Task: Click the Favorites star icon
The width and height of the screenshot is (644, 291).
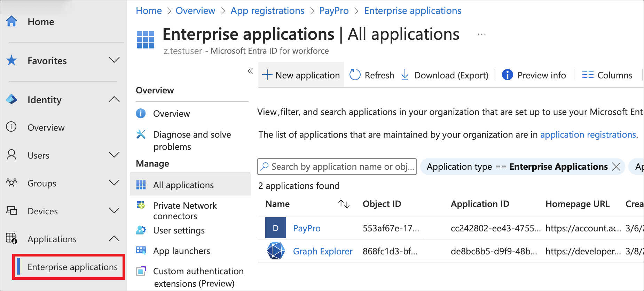Action: click(x=11, y=60)
